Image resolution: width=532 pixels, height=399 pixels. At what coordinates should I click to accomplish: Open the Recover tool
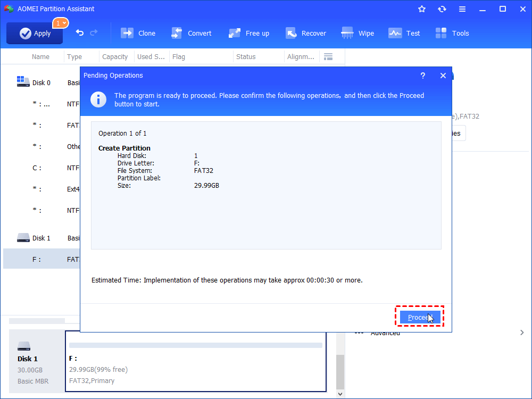click(306, 33)
